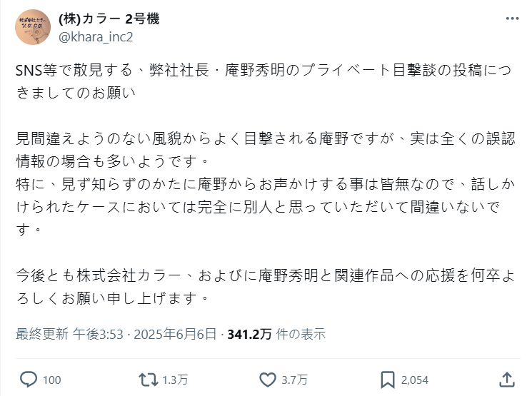Click the 最終更新 edit history link

tap(41, 333)
